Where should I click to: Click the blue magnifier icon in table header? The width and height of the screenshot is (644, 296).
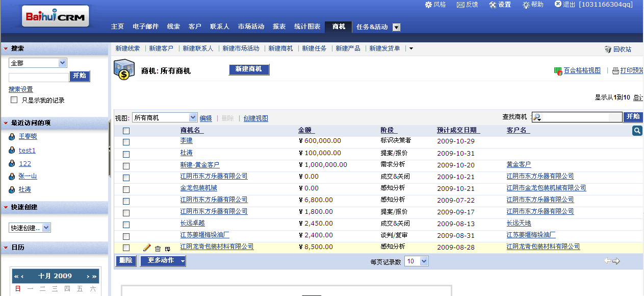(637, 131)
